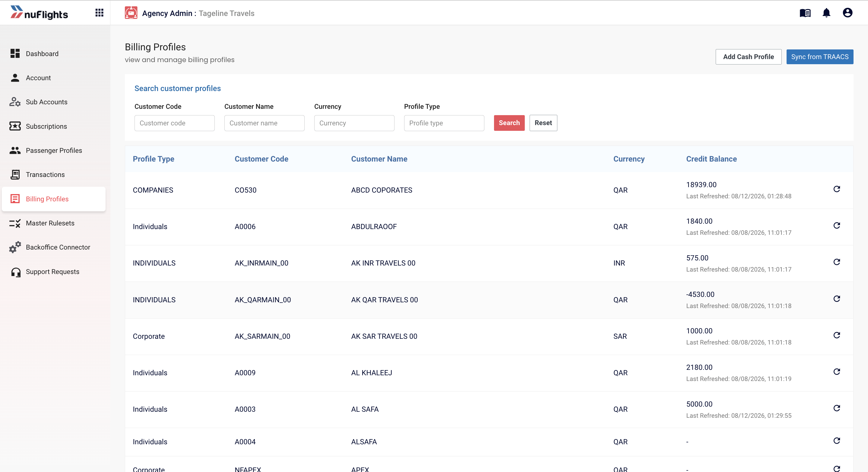This screenshot has height=472, width=868.
Task: Sort by Customer Code column header
Action: pos(261,159)
